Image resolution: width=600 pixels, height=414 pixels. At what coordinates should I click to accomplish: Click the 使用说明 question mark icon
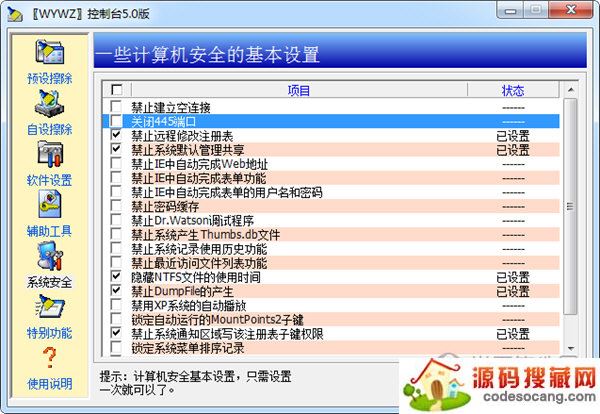pyautogui.click(x=50, y=357)
